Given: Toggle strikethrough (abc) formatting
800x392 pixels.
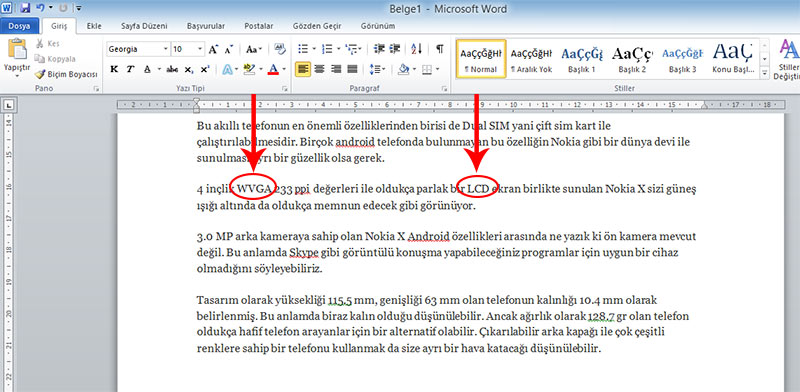Looking at the screenshot, I should pyautogui.click(x=172, y=69).
